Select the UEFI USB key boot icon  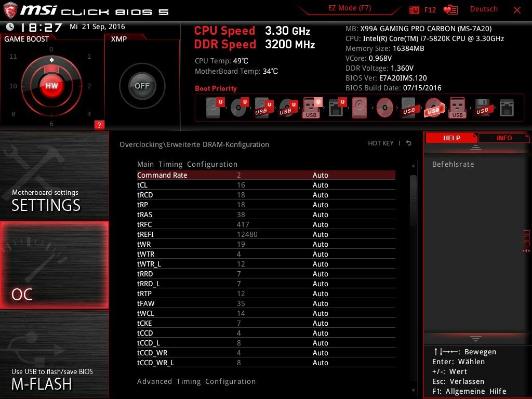coord(312,108)
